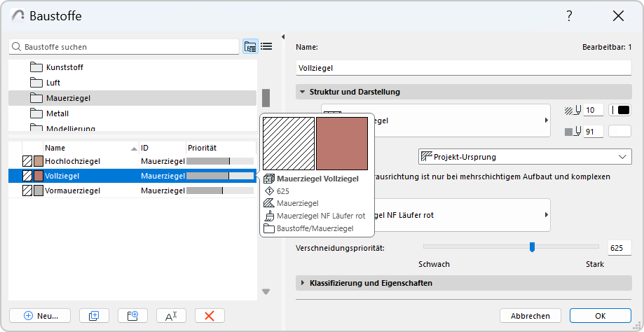Click the Verschneidungspriorität slider handle

tap(532, 247)
